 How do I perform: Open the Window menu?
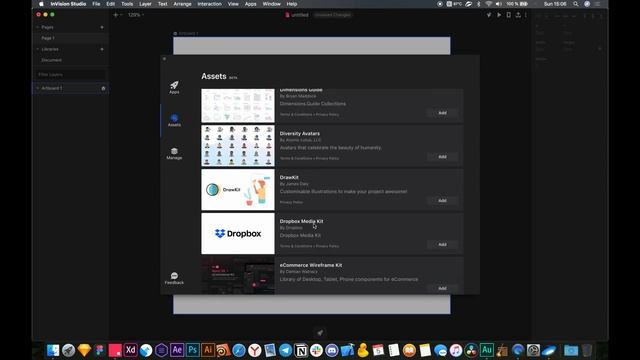tap(271, 4)
